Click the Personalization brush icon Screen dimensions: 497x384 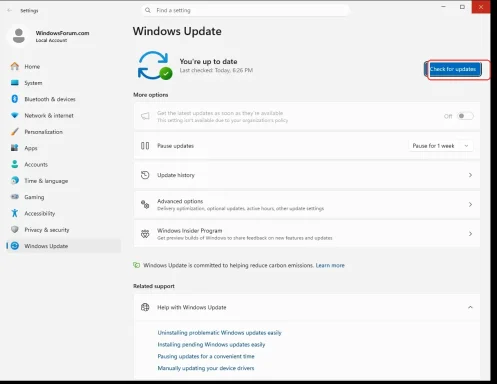15,132
